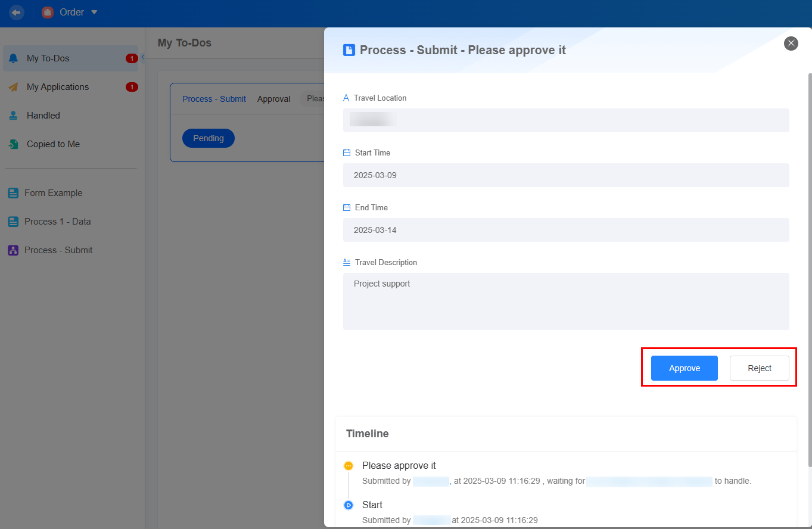Click the End Time date field
Screen dimensions: 812x529
click(566, 230)
